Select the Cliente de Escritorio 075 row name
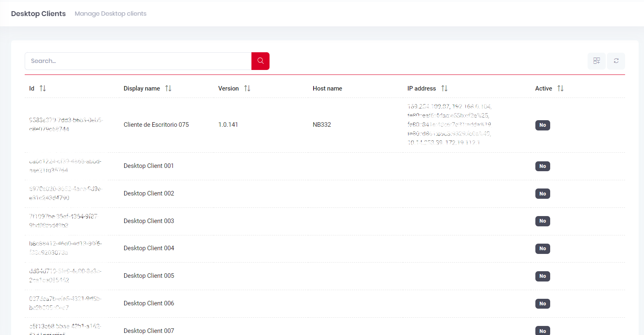644x335 pixels. coord(156,125)
